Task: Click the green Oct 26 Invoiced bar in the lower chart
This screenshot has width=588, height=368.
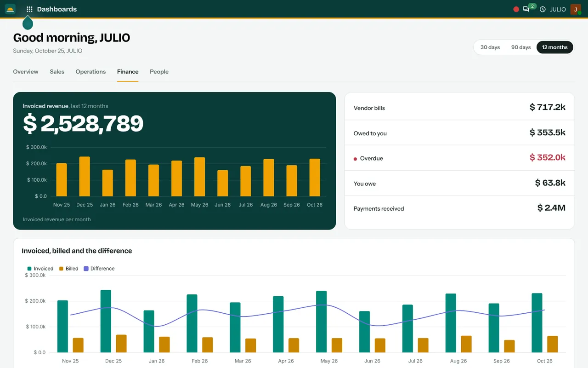Action: tap(537, 323)
